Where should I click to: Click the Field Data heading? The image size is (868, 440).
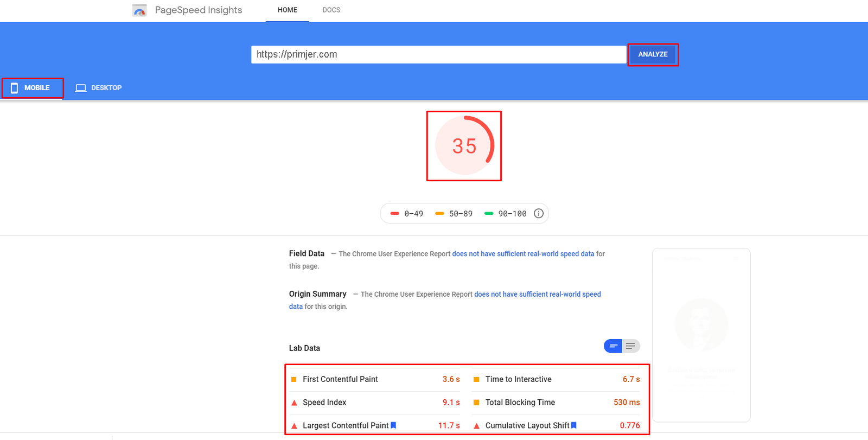tap(307, 253)
